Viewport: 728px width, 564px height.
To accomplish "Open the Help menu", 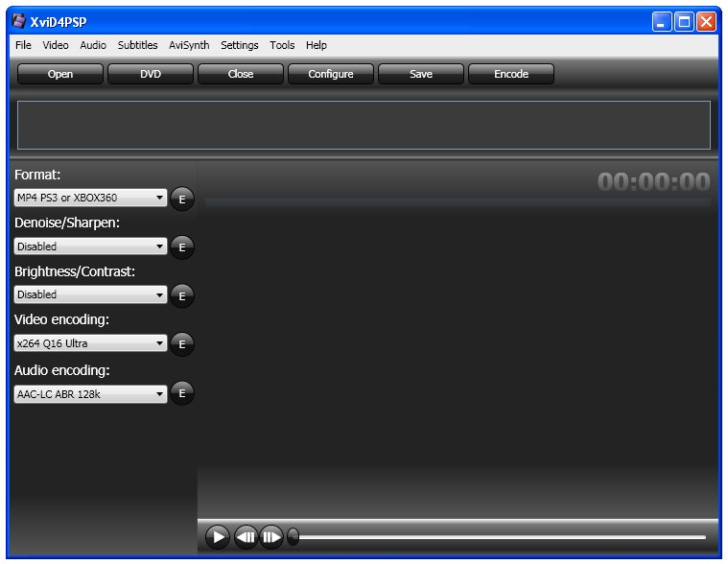I will 317,45.
